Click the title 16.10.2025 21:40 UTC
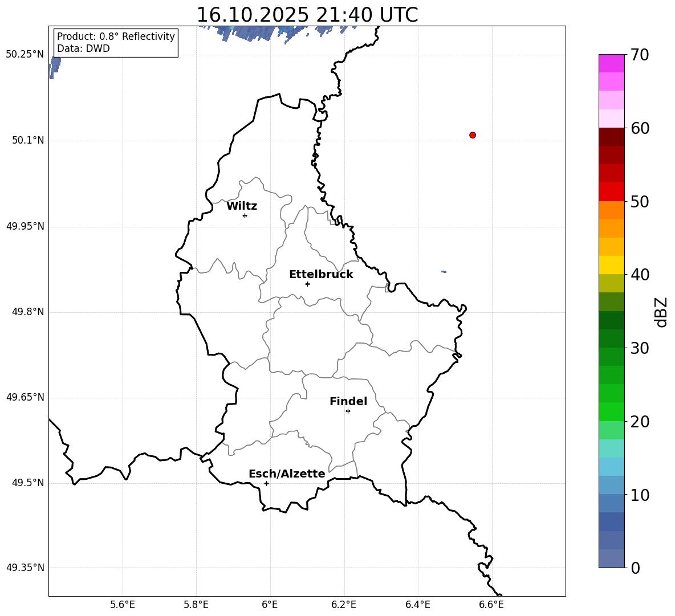Screen dimensions: 675x616 click(x=307, y=15)
